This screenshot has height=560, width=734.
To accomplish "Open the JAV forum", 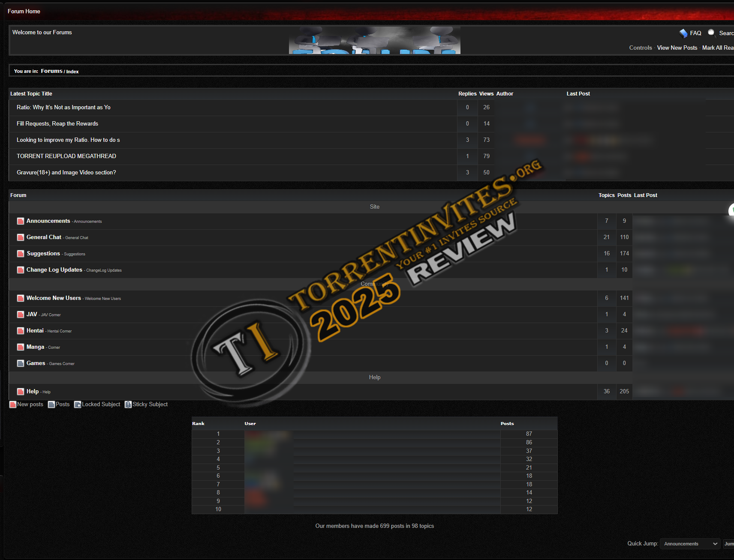I will [32, 314].
